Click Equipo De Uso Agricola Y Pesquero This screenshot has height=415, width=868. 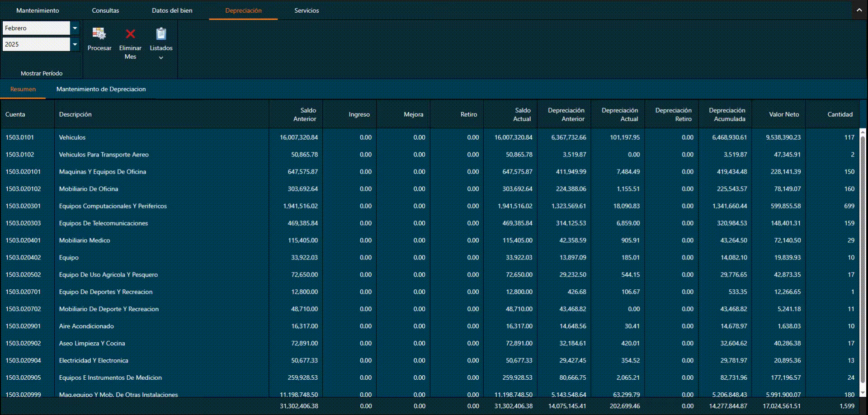108,275
